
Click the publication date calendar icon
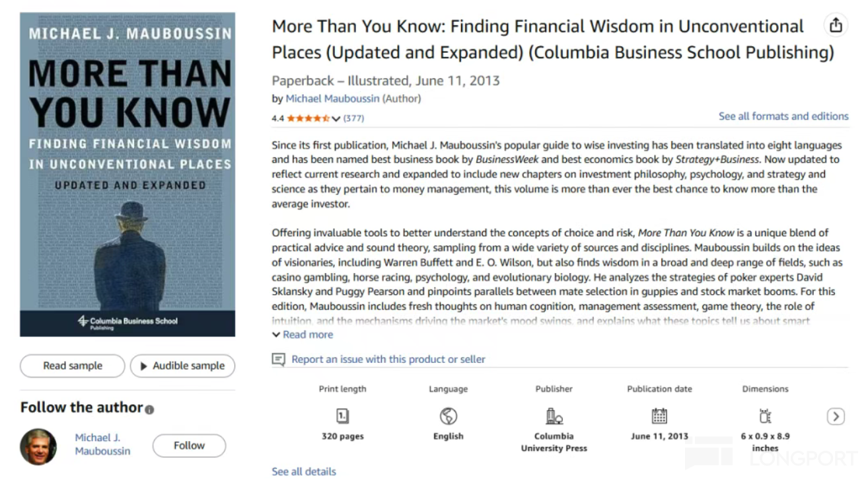[x=659, y=416]
